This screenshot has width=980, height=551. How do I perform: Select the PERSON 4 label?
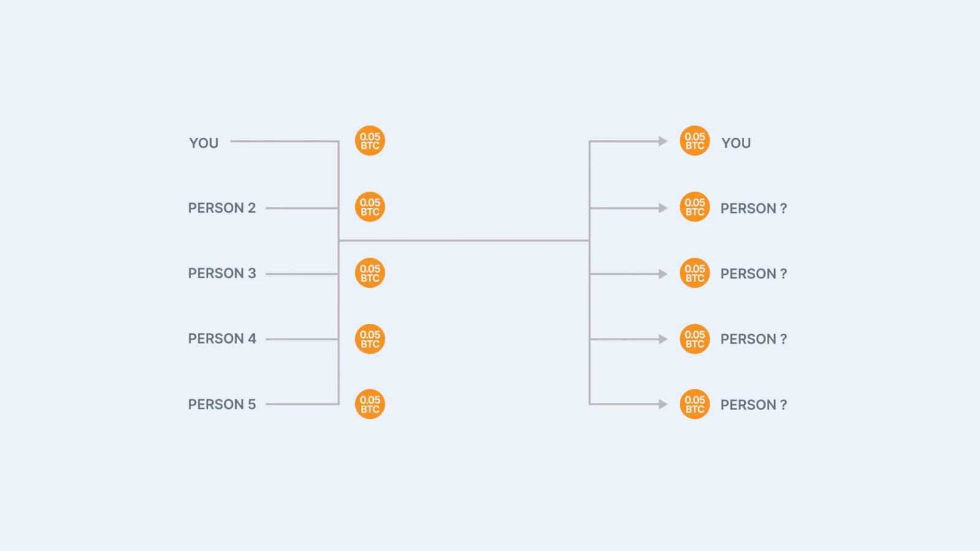coord(222,339)
